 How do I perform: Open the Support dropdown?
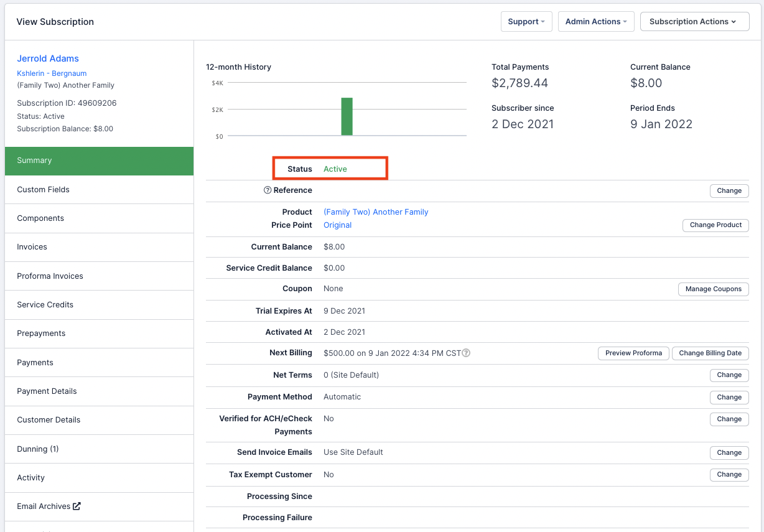tap(526, 22)
